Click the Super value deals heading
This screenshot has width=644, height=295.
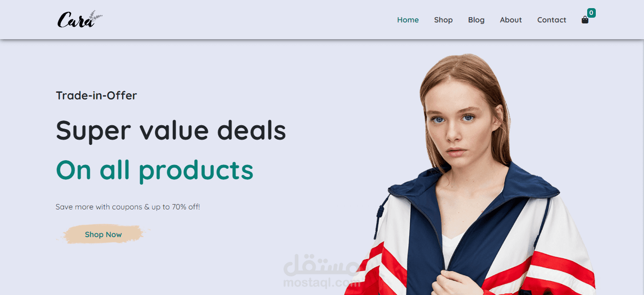click(x=171, y=131)
